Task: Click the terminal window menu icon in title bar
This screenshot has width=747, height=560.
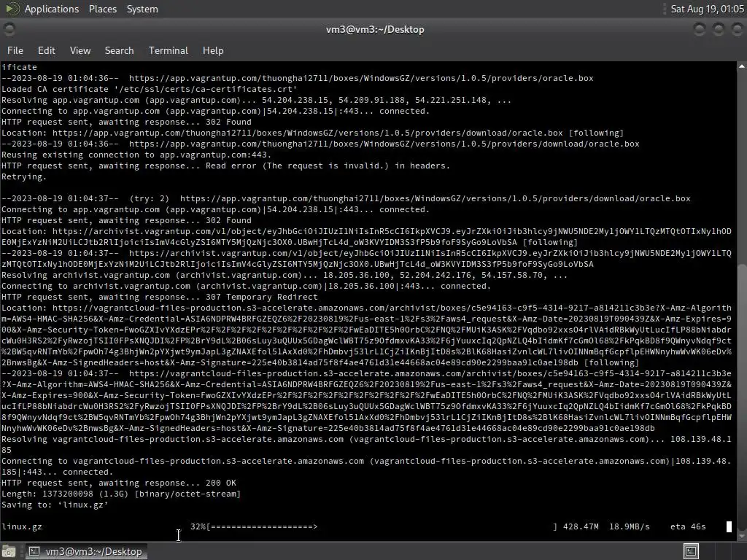Action: point(9,29)
